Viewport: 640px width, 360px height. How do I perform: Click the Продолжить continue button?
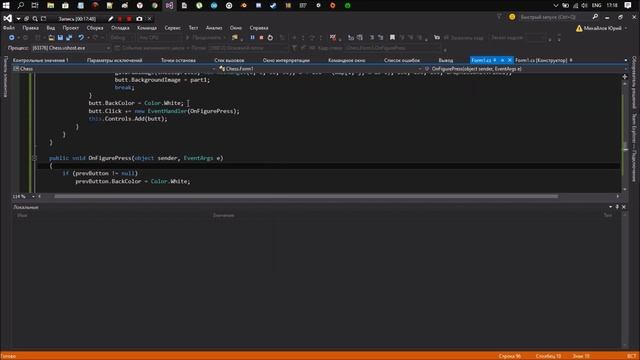click(x=206, y=38)
